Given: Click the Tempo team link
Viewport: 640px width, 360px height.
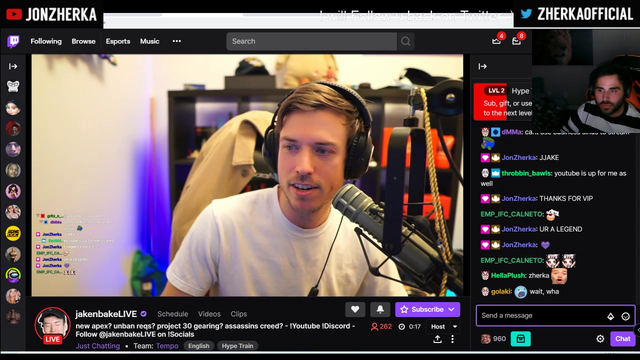Looking at the screenshot, I should pos(167,346).
